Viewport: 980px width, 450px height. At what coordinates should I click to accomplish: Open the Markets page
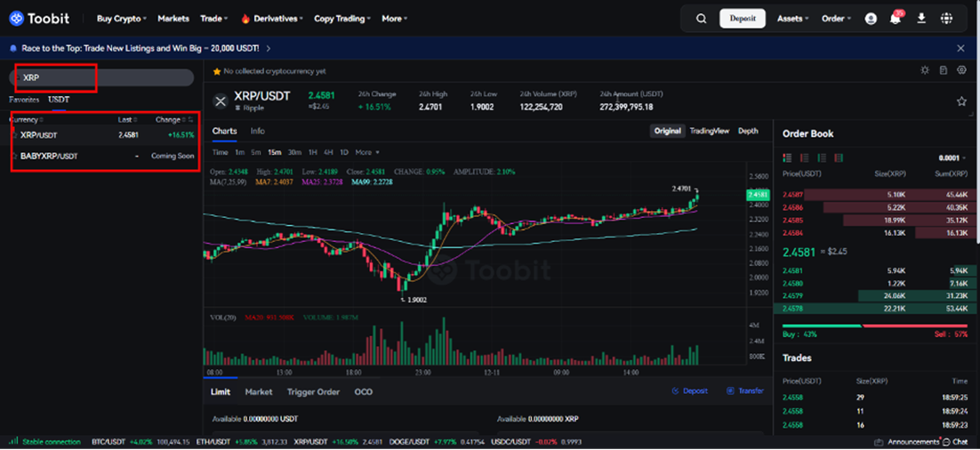pos(173,19)
